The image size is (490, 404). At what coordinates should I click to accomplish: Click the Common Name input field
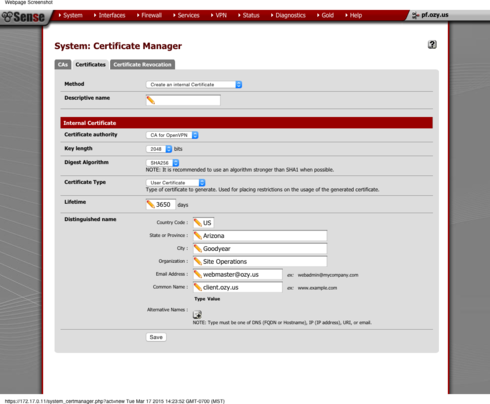pyautogui.click(x=238, y=287)
